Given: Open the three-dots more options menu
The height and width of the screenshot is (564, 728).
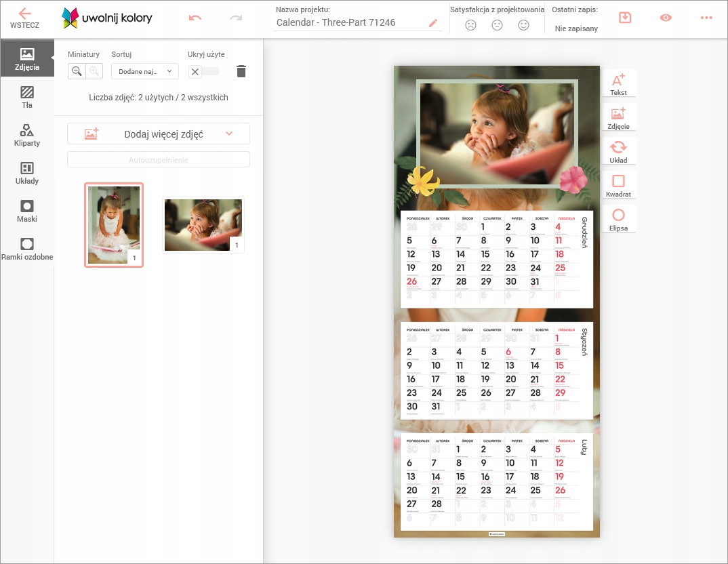Looking at the screenshot, I should click(x=706, y=18).
